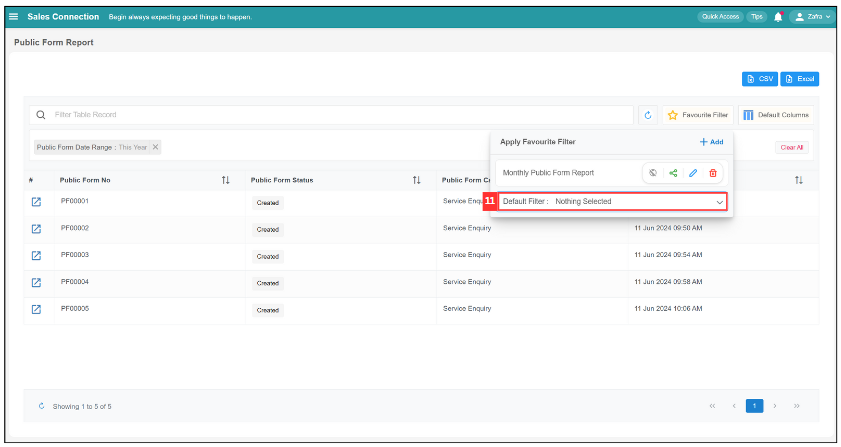The height and width of the screenshot is (447, 841).
Task: Go to previous page
Action: [734, 406]
